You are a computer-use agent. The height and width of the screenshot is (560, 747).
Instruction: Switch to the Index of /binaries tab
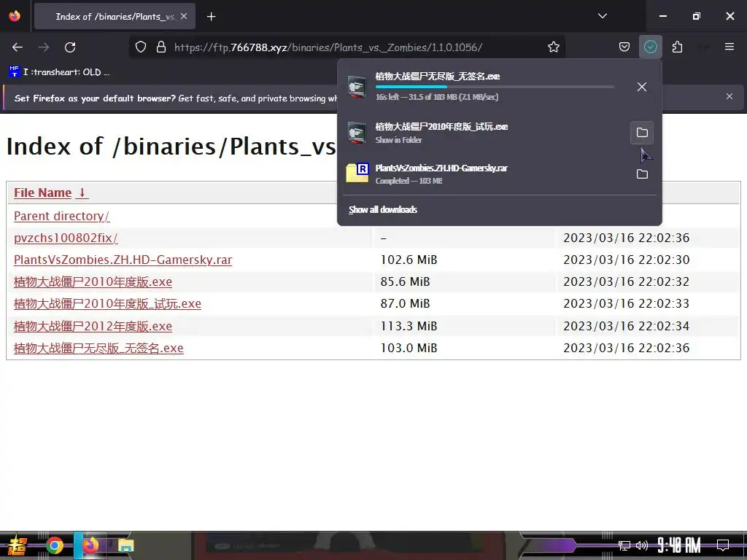click(x=115, y=17)
